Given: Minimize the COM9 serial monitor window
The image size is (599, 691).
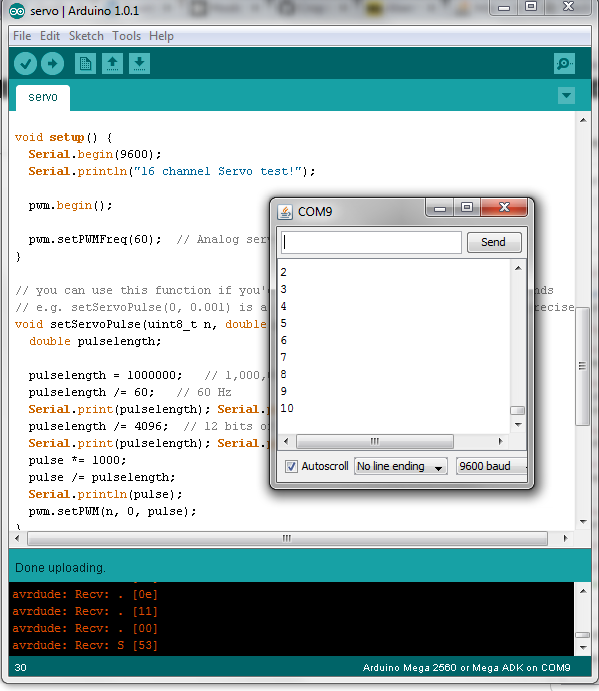Looking at the screenshot, I should (x=439, y=208).
